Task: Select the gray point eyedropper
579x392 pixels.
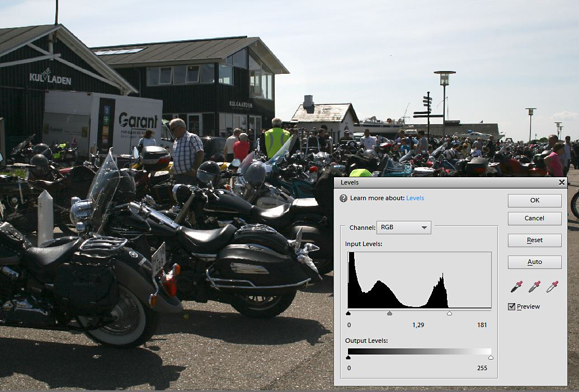Action: [x=534, y=287]
